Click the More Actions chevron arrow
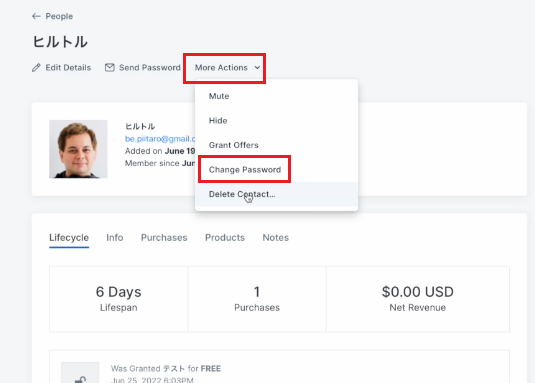535x383 pixels. (x=257, y=68)
